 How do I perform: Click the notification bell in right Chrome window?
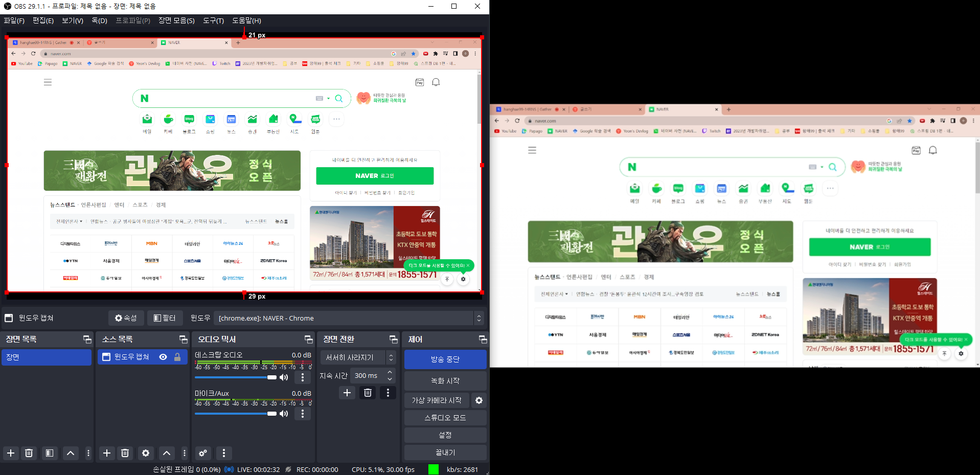point(933,150)
